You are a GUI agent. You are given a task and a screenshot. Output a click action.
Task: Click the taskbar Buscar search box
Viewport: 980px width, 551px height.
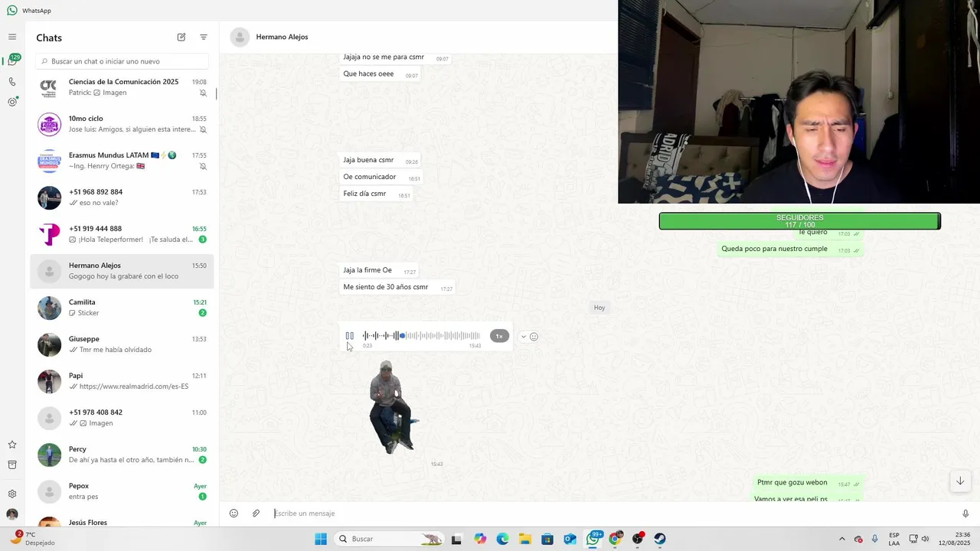(x=390, y=539)
